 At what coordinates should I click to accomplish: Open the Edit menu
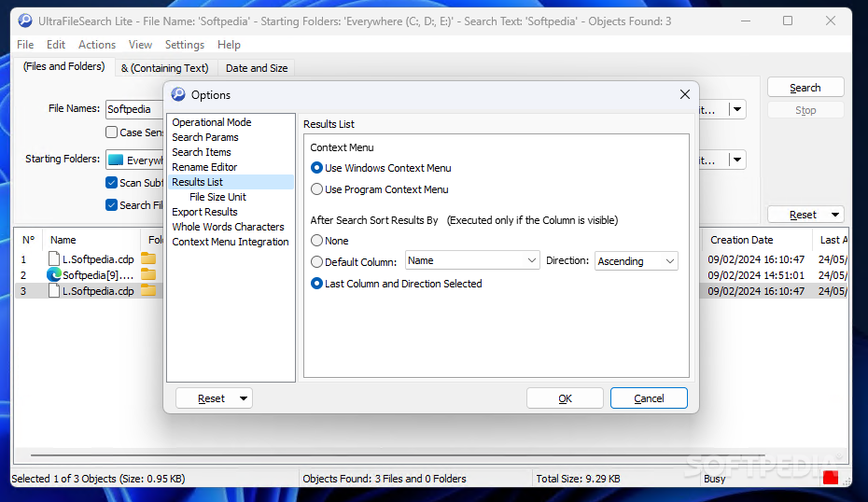(56, 44)
